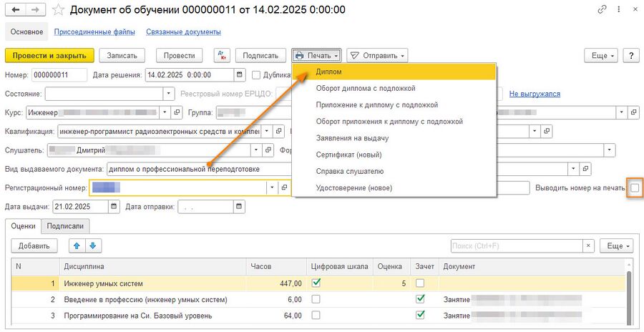Open the table's Еще menu button
The height and width of the screenshot is (332, 644).
click(617, 245)
